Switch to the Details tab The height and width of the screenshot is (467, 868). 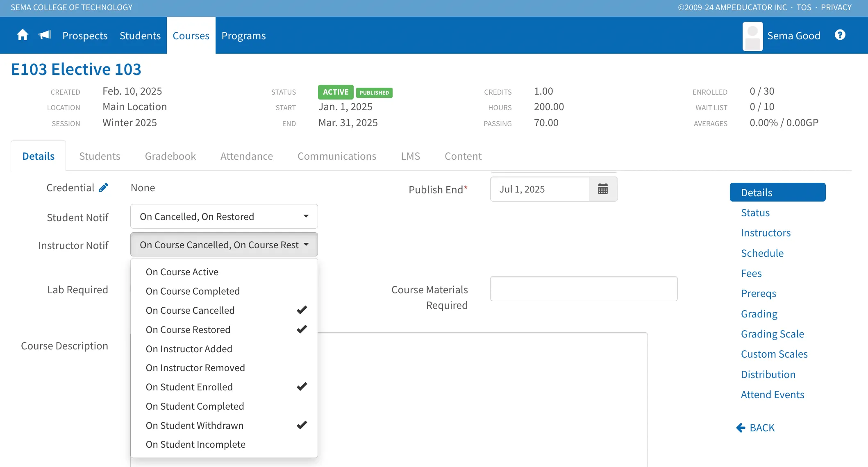pyautogui.click(x=39, y=156)
